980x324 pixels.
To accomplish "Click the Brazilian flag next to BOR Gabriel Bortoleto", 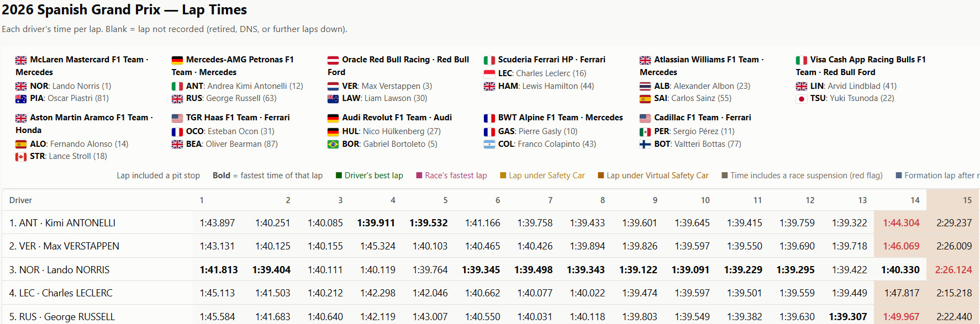I will pyautogui.click(x=333, y=145).
